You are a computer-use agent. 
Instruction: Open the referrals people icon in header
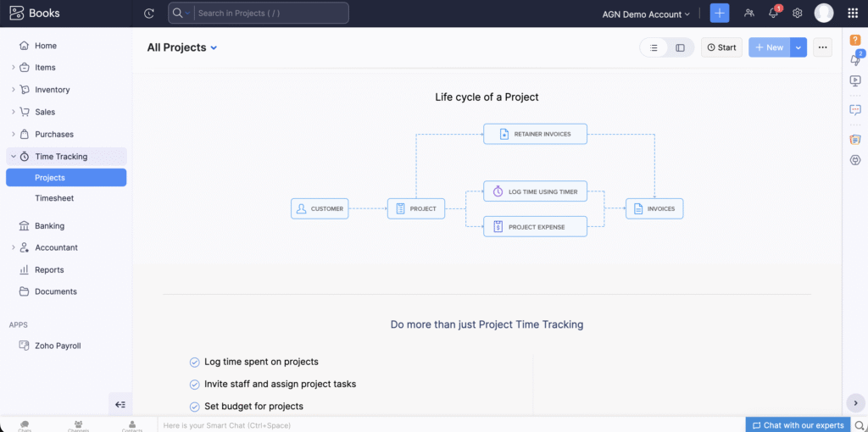tap(749, 14)
